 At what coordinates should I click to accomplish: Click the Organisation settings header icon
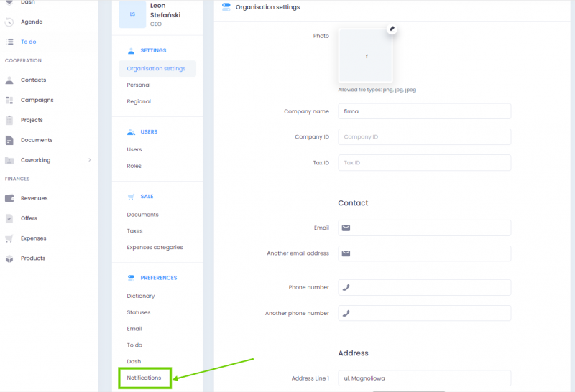(226, 7)
